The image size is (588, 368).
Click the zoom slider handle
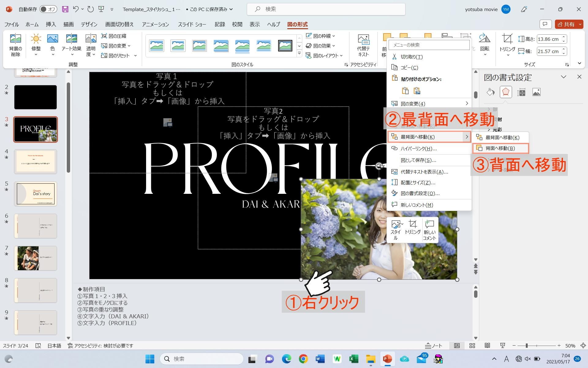coord(527,346)
